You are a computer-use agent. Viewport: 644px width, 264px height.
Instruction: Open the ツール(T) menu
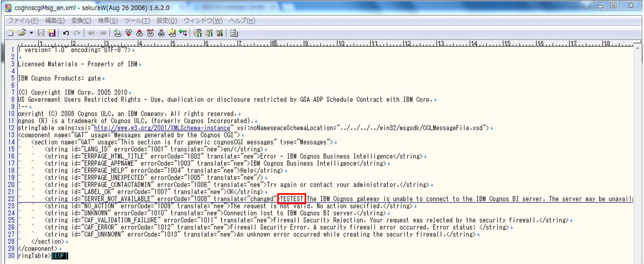tap(137, 21)
